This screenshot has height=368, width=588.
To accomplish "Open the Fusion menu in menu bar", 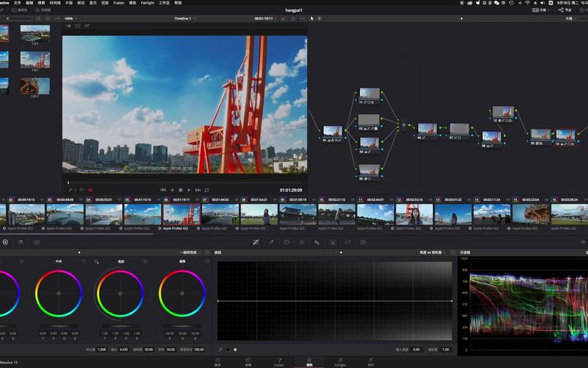I will tap(118, 3).
